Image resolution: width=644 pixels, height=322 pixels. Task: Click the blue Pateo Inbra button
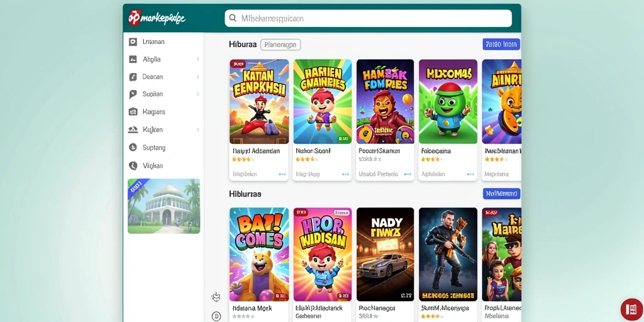pyautogui.click(x=501, y=45)
